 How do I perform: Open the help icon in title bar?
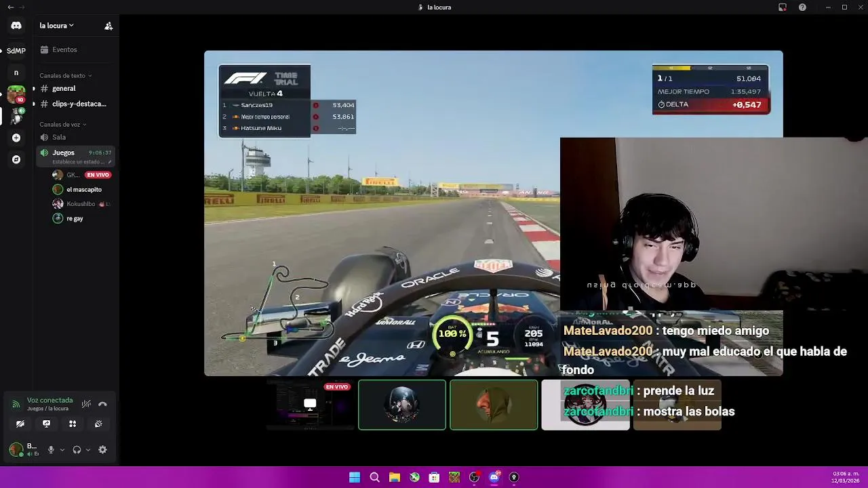(x=803, y=7)
